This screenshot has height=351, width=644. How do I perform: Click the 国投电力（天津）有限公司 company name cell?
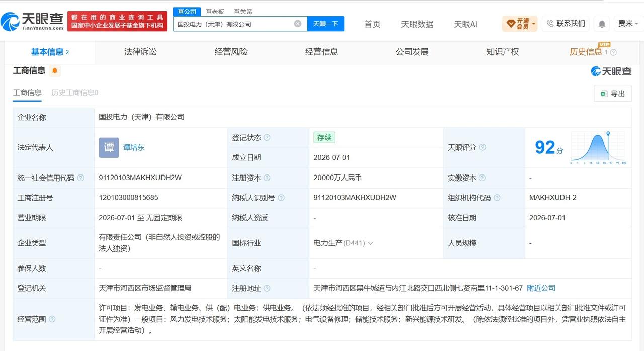click(142, 117)
